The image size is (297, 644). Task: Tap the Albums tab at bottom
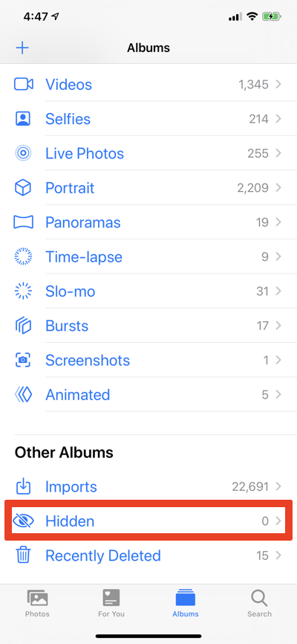coord(186,603)
